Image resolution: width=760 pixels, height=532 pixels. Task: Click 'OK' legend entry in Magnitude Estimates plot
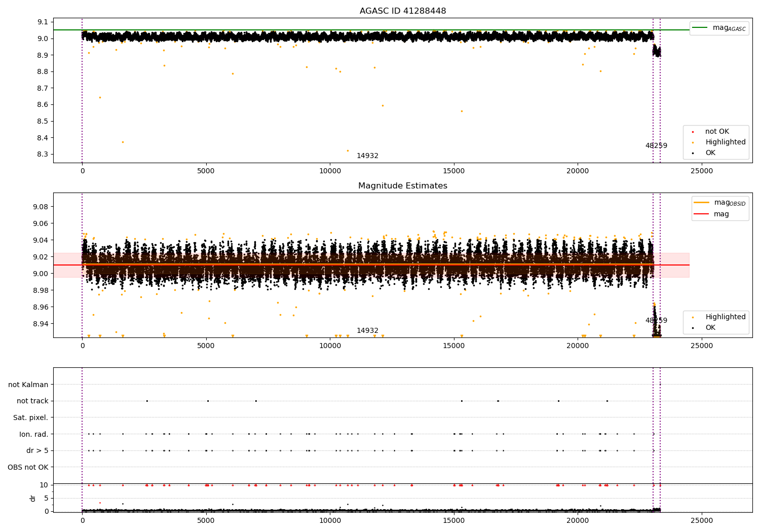pyautogui.click(x=710, y=328)
